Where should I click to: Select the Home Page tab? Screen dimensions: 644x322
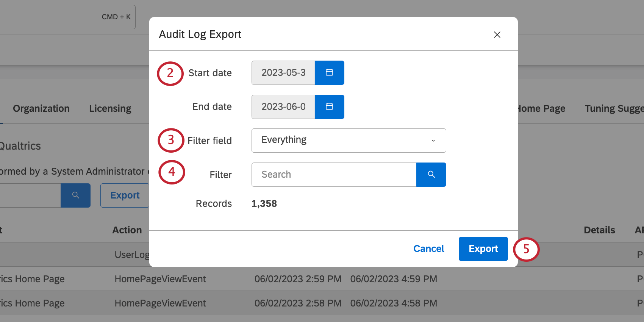[x=541, y=109]
